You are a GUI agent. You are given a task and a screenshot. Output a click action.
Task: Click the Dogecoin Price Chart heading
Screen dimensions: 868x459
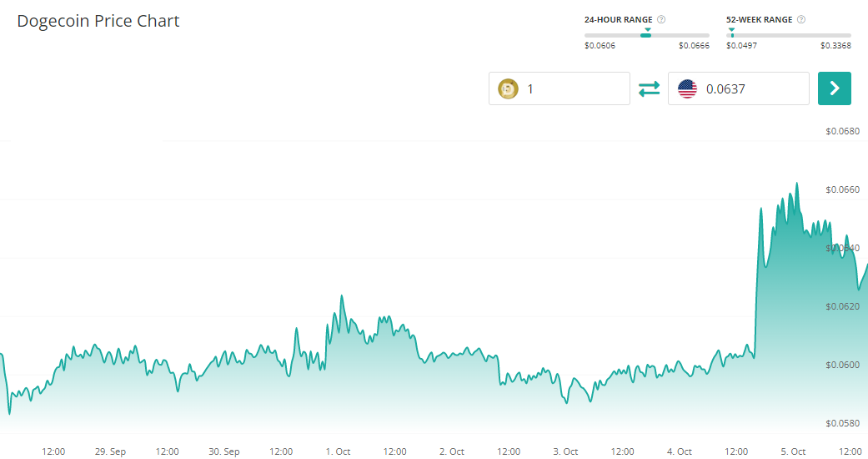click(x=98, y=21)
